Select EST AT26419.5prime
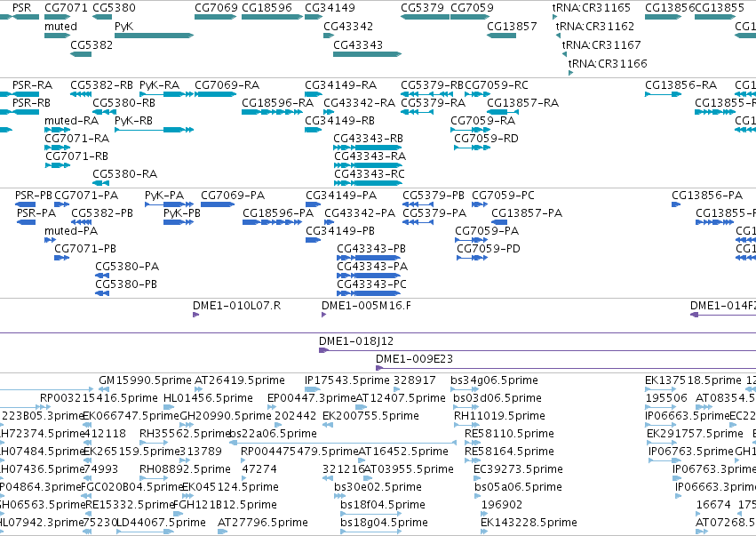Image resolution: width=756 pixels, height=536 pixels. 199,390
